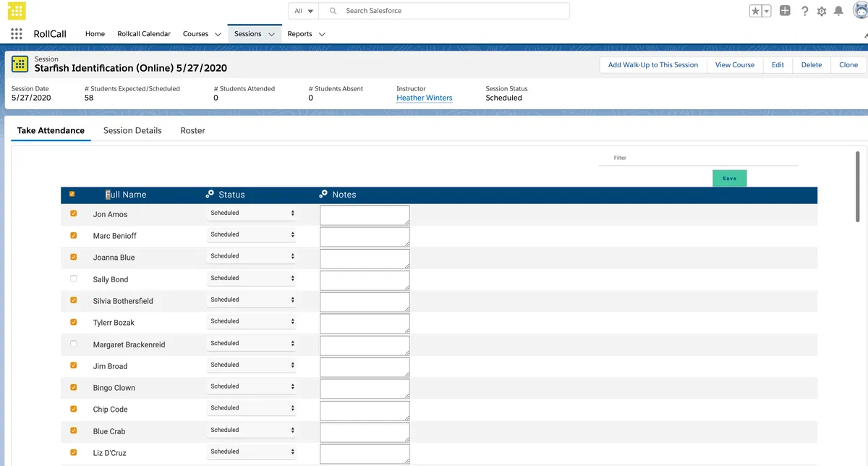868x466 pixels.
Task: Check the Margaret Brackenreid checkbox
Action: click(74, 344)
